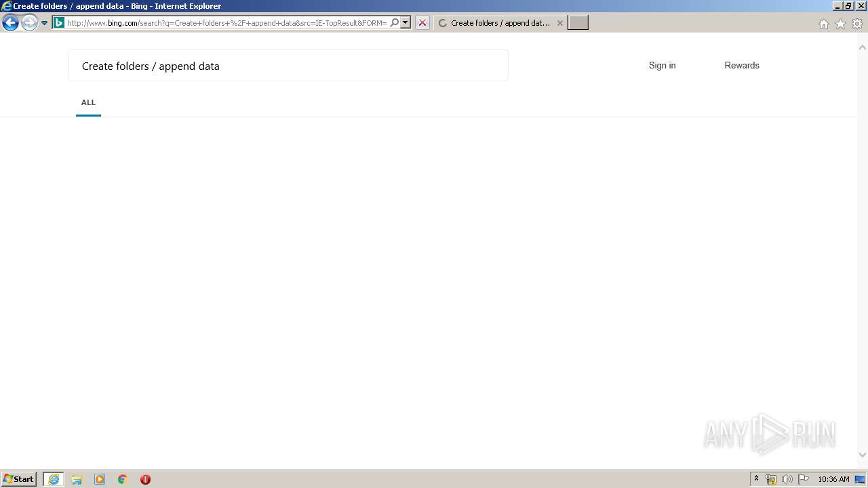Switch to Internet Explorer in the taskbar
Viewport: 868px width, 488px height.
(54, 479)
